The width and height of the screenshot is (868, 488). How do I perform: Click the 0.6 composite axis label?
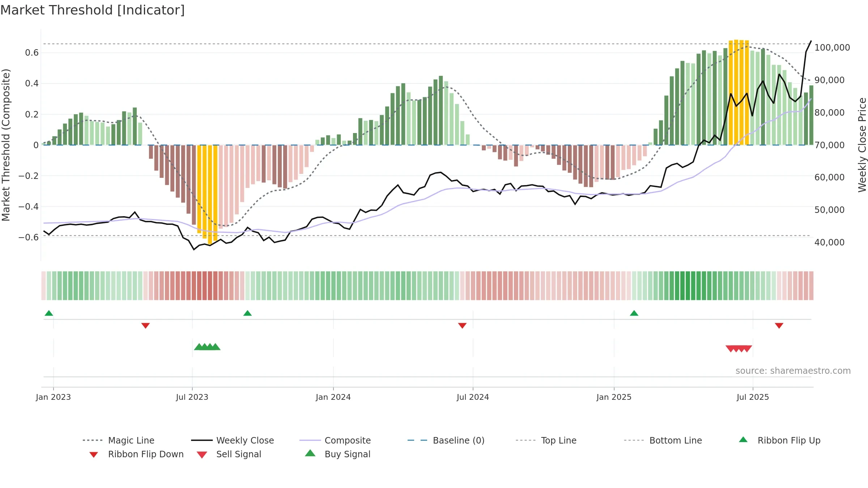pos(32,53)
